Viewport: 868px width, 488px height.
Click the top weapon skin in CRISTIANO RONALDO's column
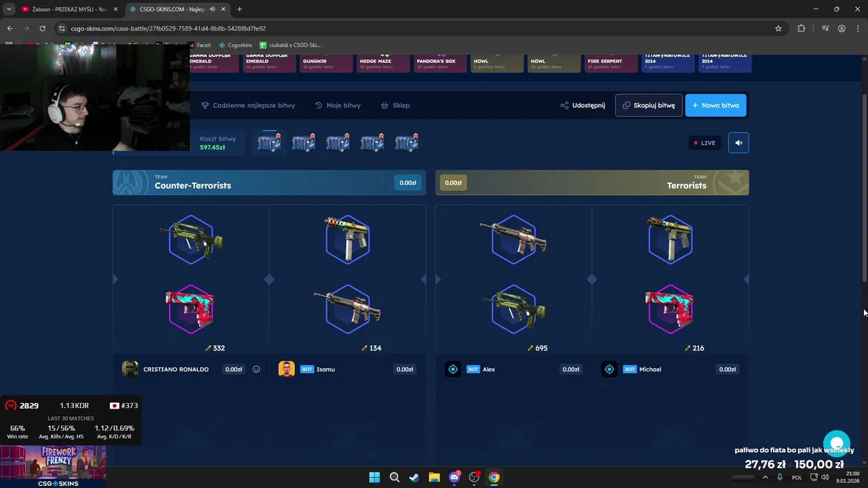(191, 239)
